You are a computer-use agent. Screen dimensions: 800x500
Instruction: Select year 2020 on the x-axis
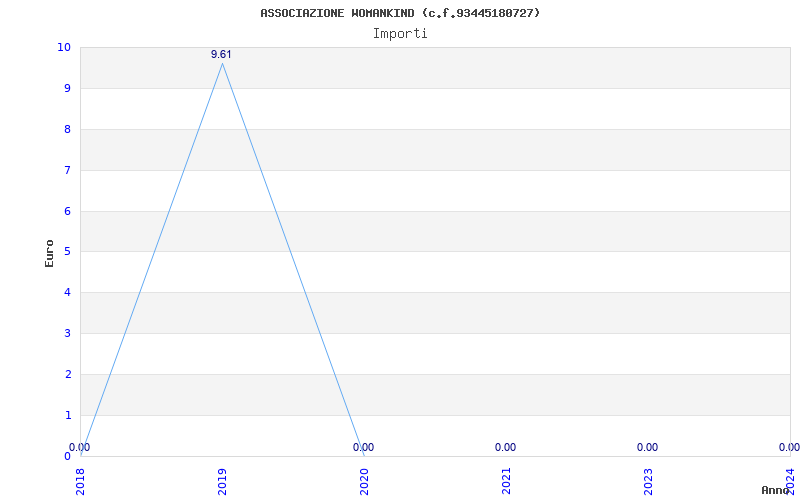coord(364,481)
